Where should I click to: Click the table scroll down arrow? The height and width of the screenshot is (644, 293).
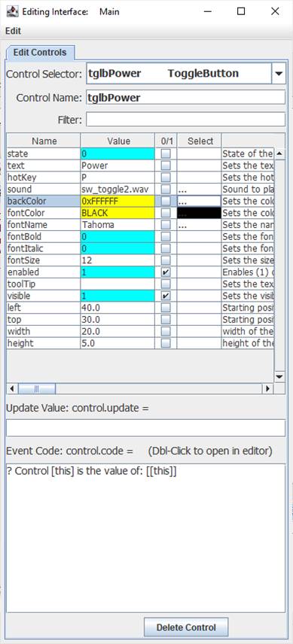(279, 377)
